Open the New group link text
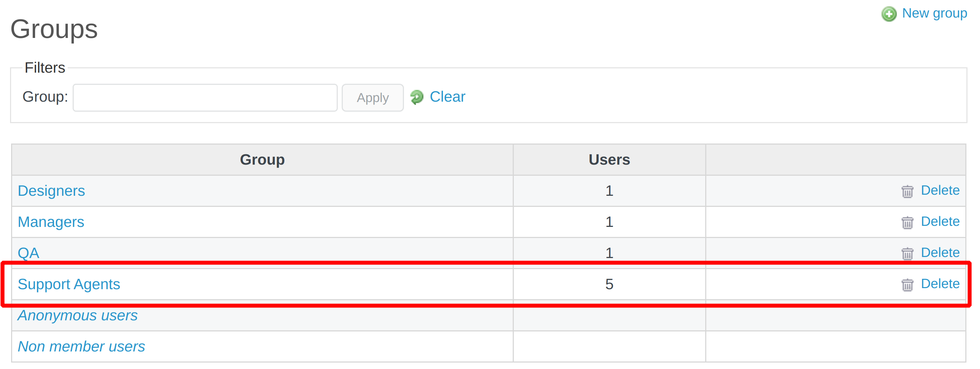980x369 pixels. click(x=934, y=13)
